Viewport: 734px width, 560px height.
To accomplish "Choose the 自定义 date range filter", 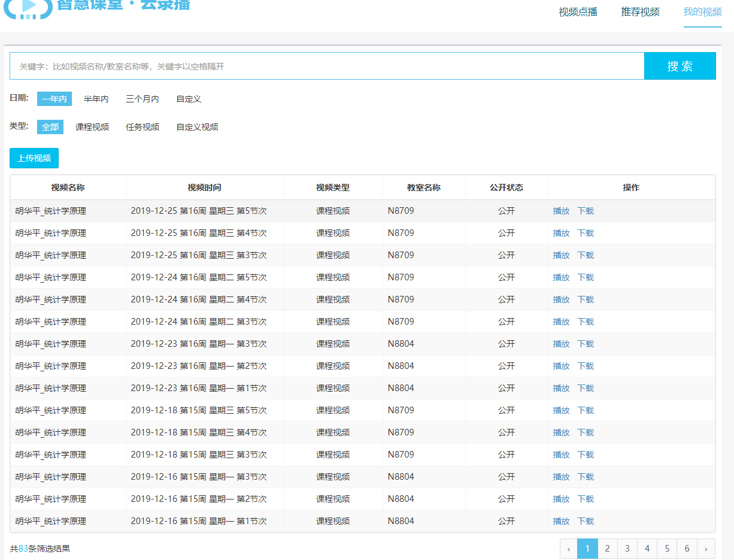I will 189,99.
